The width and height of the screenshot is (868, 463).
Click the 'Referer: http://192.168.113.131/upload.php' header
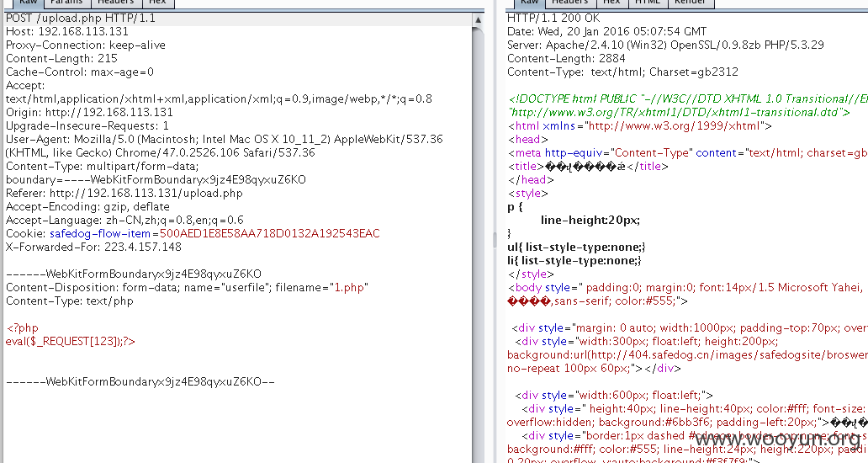(124, 194)
